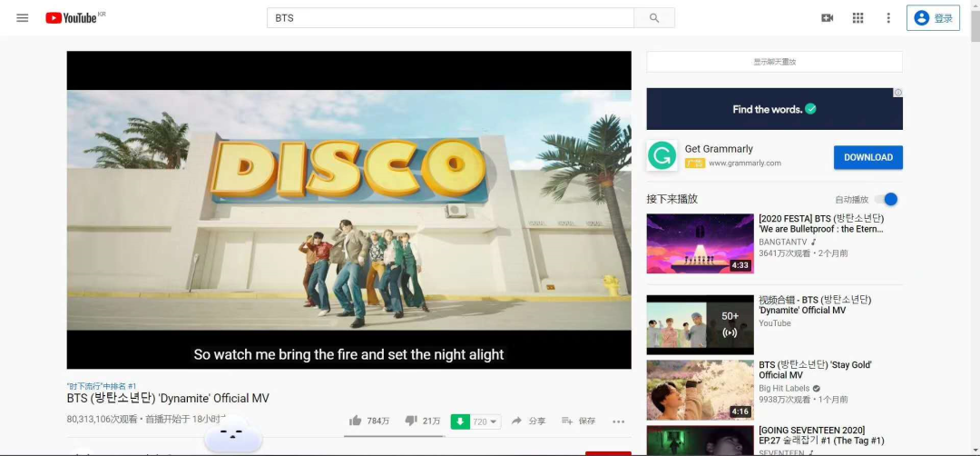Click the Grammarly DOWNLOAD button
Viewport: 980px width, 456px height.
(x=868, y=158)
